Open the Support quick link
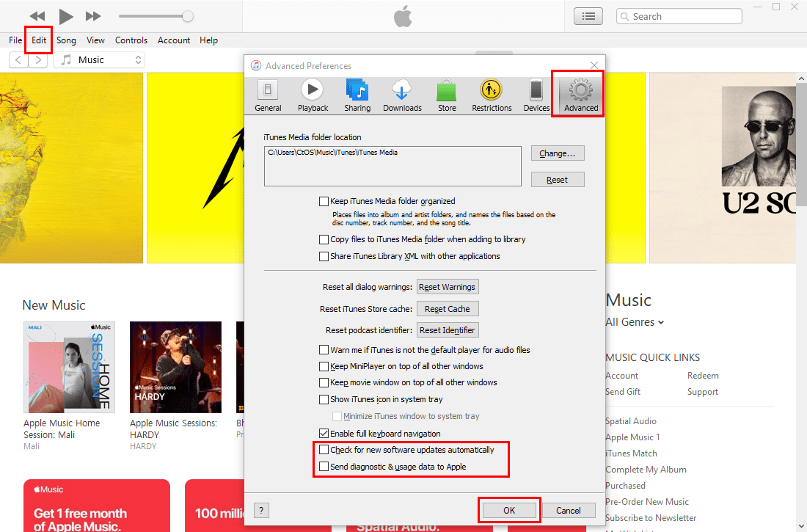Screen dimensions: 807x532 click(x=703, y=392)
